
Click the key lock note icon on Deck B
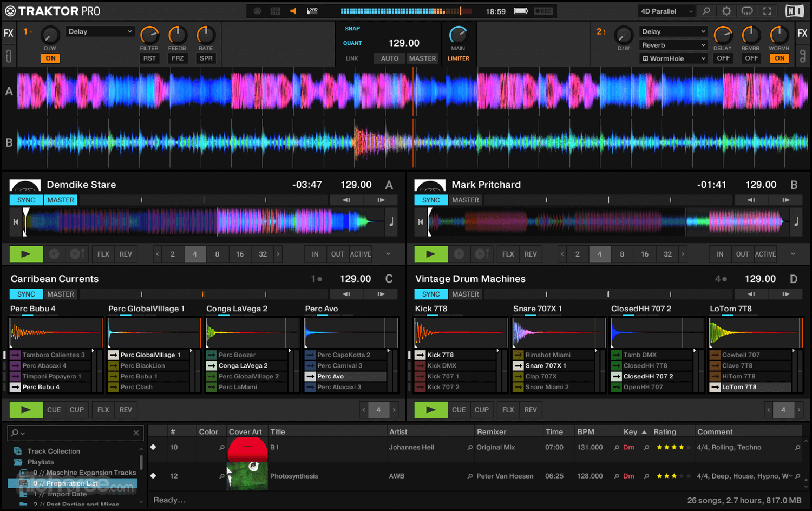(x=796, y=222)
